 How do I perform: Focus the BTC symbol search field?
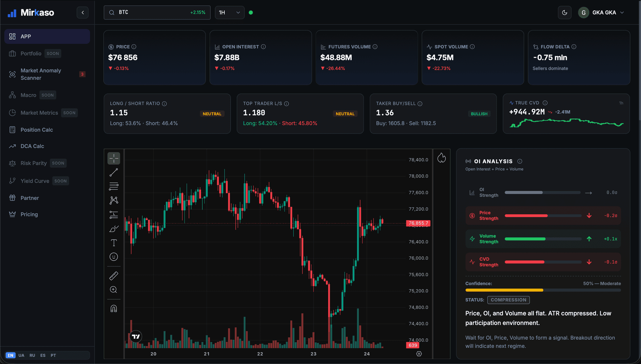click(x=157, y=12)
